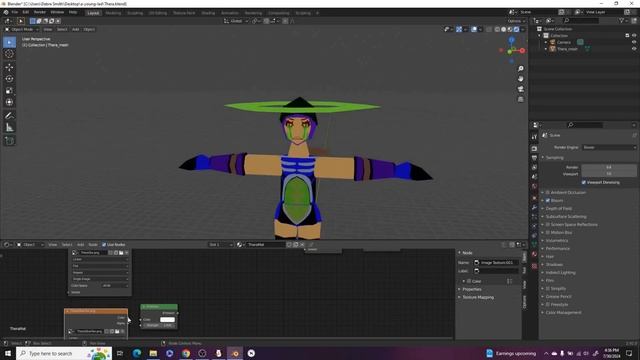Switch to wireframe viewport shading
The width and height of the screenshot is (640, 360).
pyautogui.click(x=497, y=29)
